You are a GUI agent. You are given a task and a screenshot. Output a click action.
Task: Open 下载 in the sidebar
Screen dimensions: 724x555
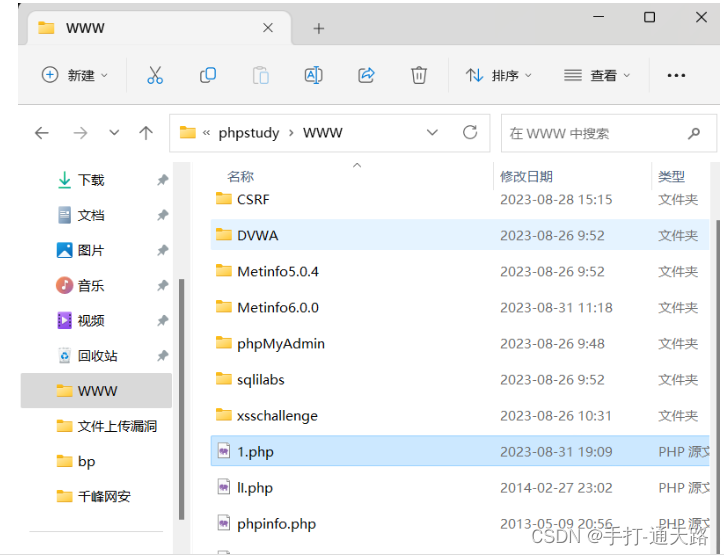pyautogui.click(x=91, y=180)
